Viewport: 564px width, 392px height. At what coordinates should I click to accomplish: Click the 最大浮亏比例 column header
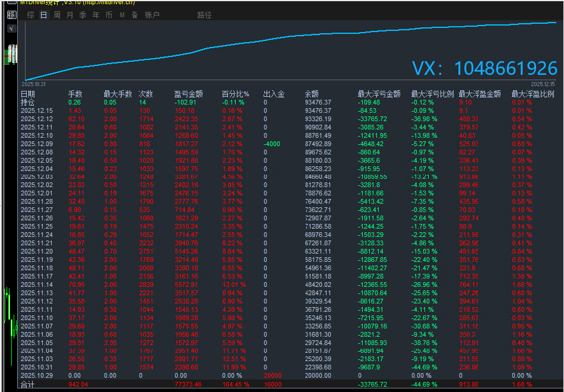(432, 94)
